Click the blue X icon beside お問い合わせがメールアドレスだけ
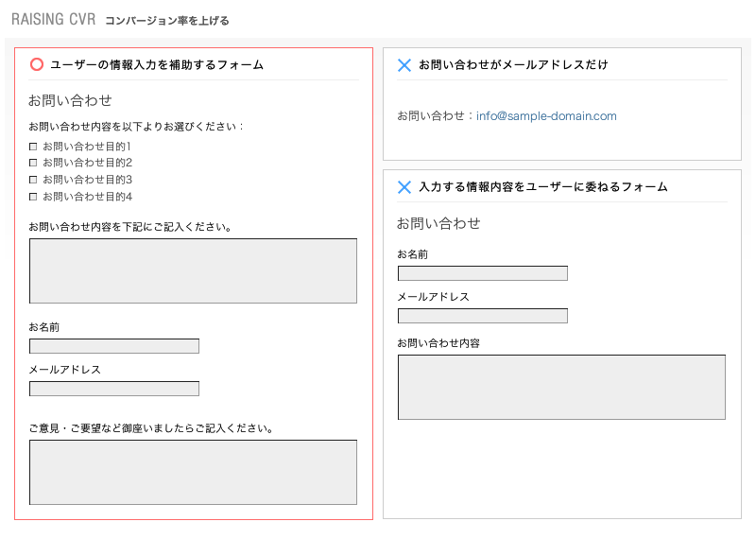This screenshot has height=539, width=756. tap(404, 64)
